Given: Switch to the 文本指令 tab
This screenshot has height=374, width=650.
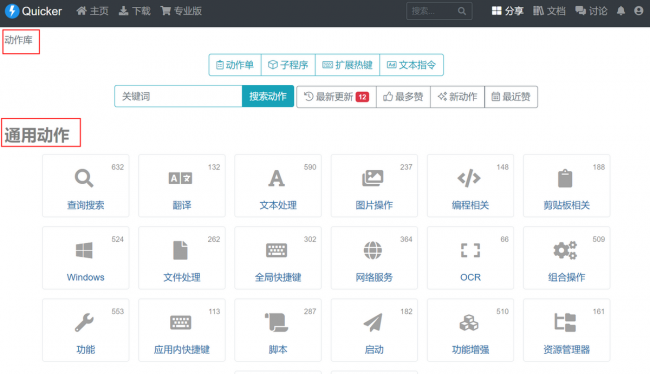Looking at the screenshot, I should pyautogui.click(x=411, y=65).
